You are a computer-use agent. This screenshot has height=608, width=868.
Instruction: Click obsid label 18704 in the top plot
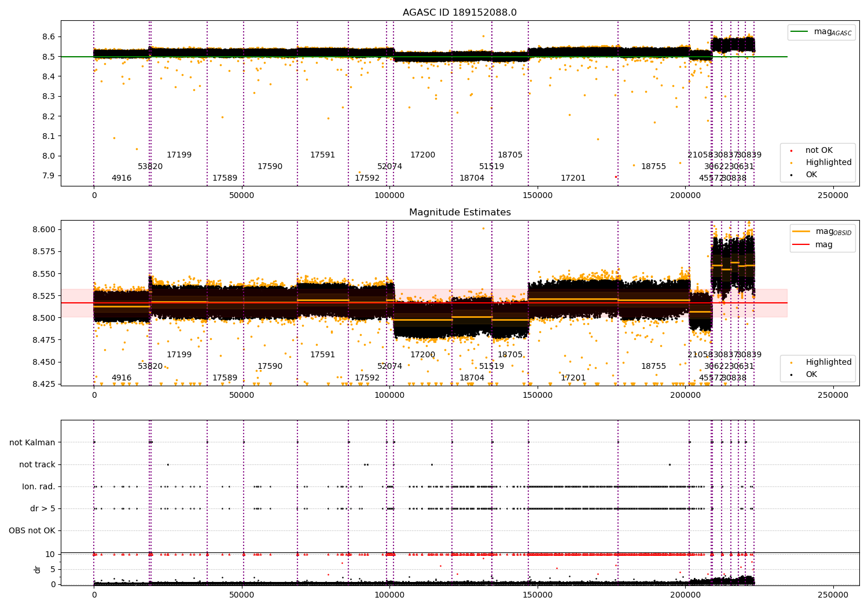(x=472, y=178)
